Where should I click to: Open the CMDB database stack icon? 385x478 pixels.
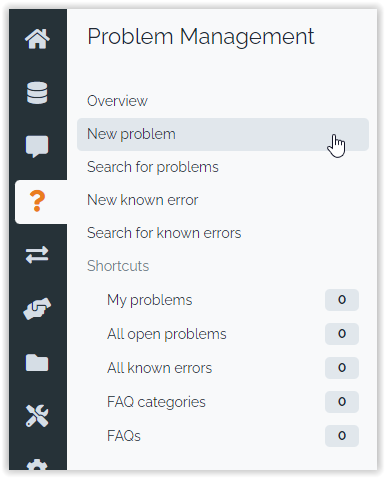[x=37, y=93]
